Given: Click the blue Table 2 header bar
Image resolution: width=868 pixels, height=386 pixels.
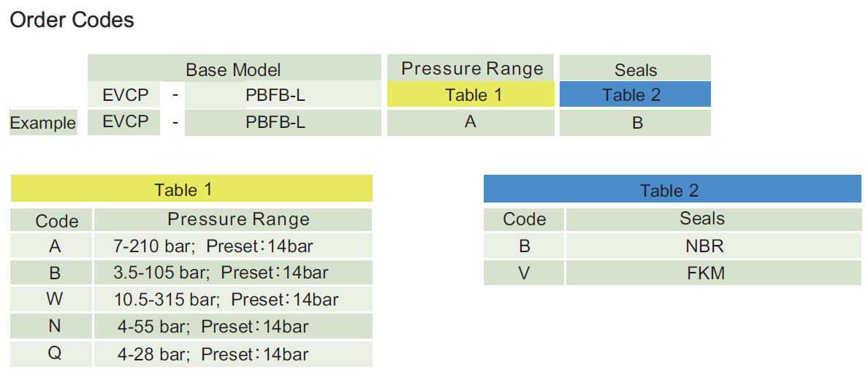Looking at the screenshot, I should pos(671,190).
